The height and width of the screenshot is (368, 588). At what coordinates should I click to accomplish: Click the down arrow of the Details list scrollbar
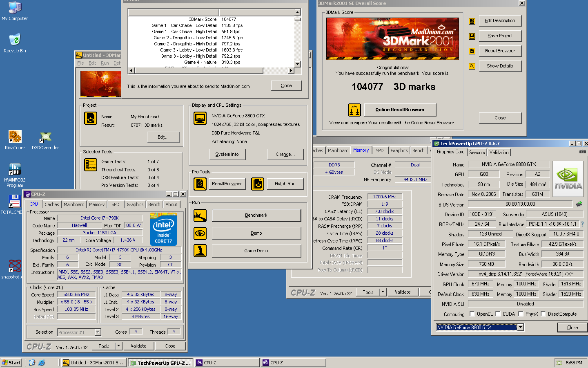(298, 64)
